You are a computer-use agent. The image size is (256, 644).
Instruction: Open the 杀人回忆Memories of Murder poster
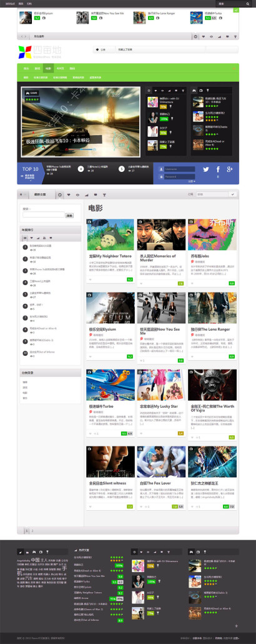click(161, 234)
